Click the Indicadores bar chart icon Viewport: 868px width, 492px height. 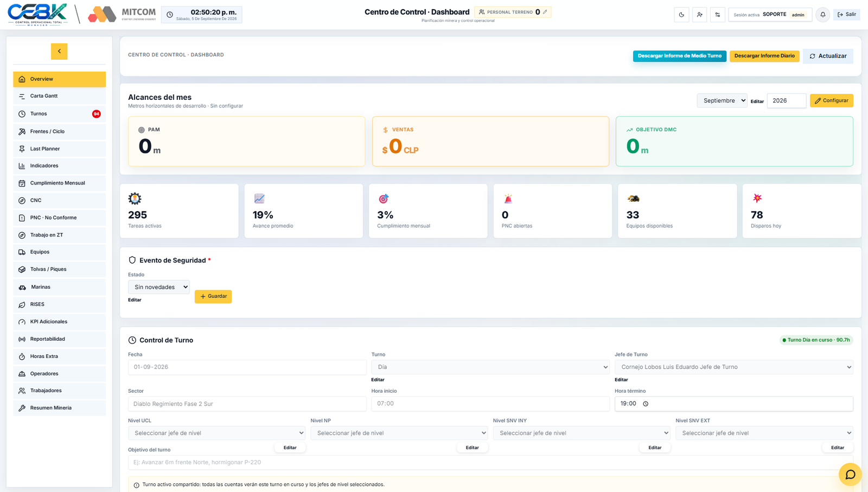pos(22,166)
